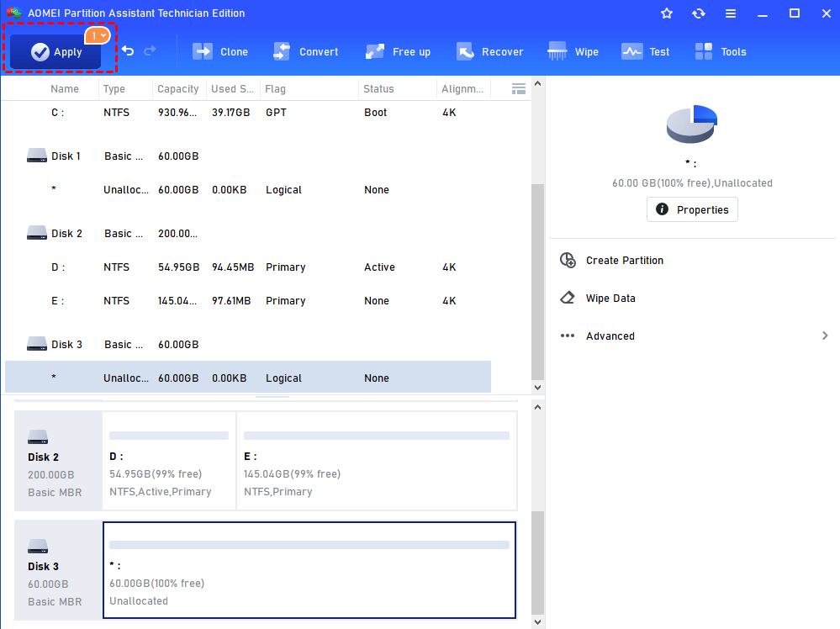Image resolution: width=840 pixels, height=629 pixels.
Task: Click the Flag column header
Action: pyautogui.click(x=275, y=89)
